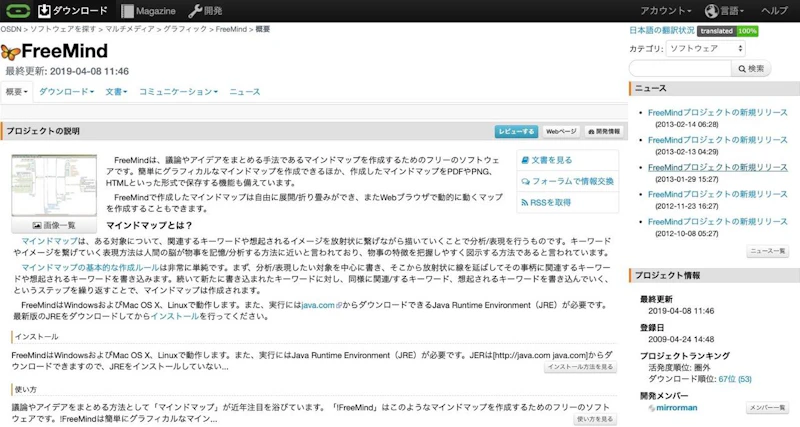Screen dimensions: 800x427
Task: Click the translated 100% badge
Action: pyautogui.click(x=728, y=31)
